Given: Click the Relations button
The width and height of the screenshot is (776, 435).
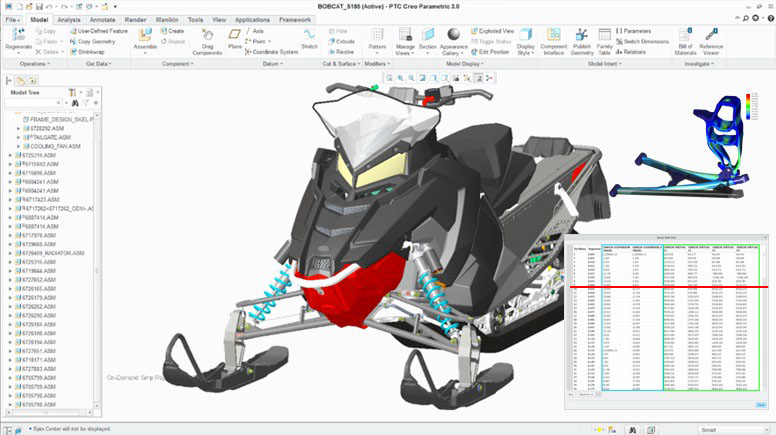Looking at the screenshot, I should [630, 52].
